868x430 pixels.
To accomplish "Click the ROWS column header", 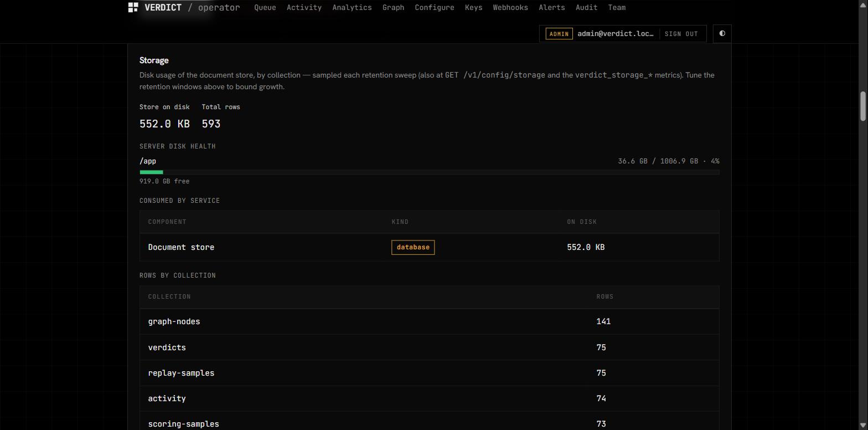I will (x=605, y=296).
